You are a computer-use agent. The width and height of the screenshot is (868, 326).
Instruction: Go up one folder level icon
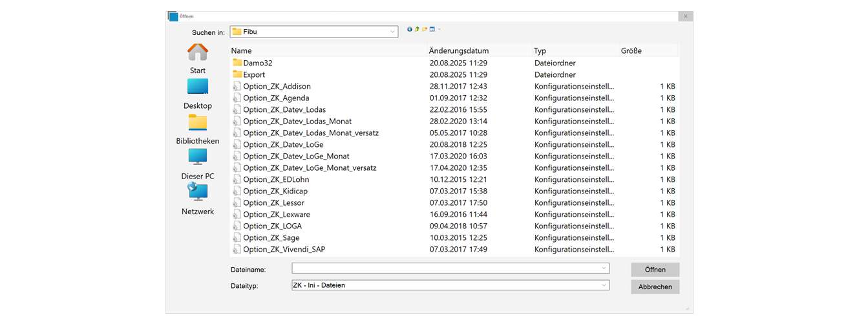417,29
